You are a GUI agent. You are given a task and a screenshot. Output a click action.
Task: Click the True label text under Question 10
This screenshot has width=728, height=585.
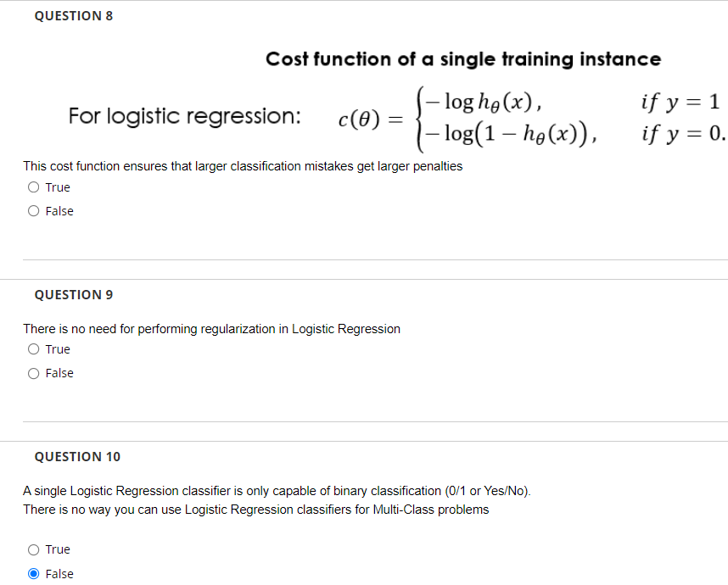(59, 549)
